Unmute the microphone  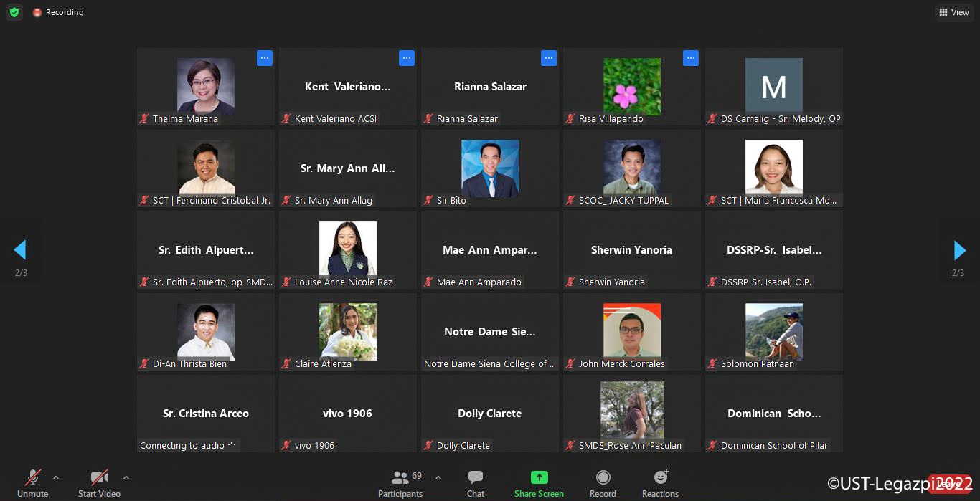32,482
